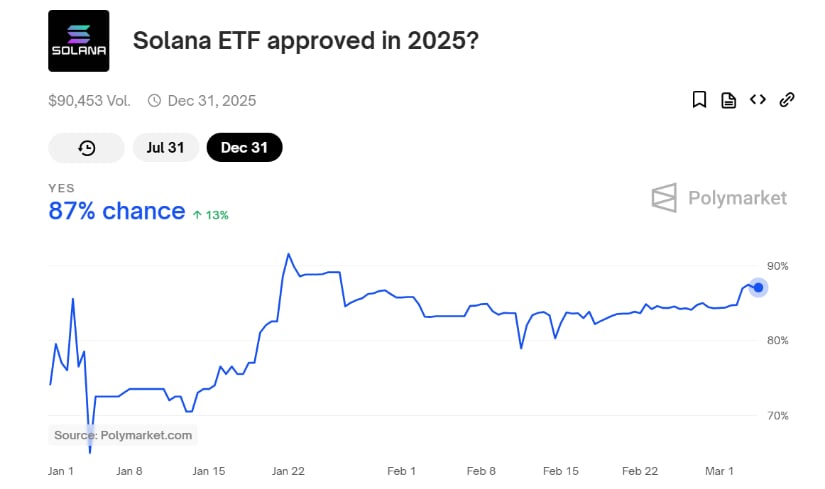Switch to the Jul 31 tab
Image resolution: width=825 pixels, height=489 pixels.
[x=166, y=148]
